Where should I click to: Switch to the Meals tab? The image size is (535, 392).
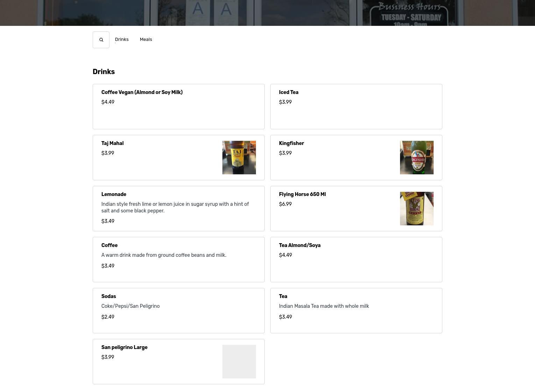tap(146, 39)
